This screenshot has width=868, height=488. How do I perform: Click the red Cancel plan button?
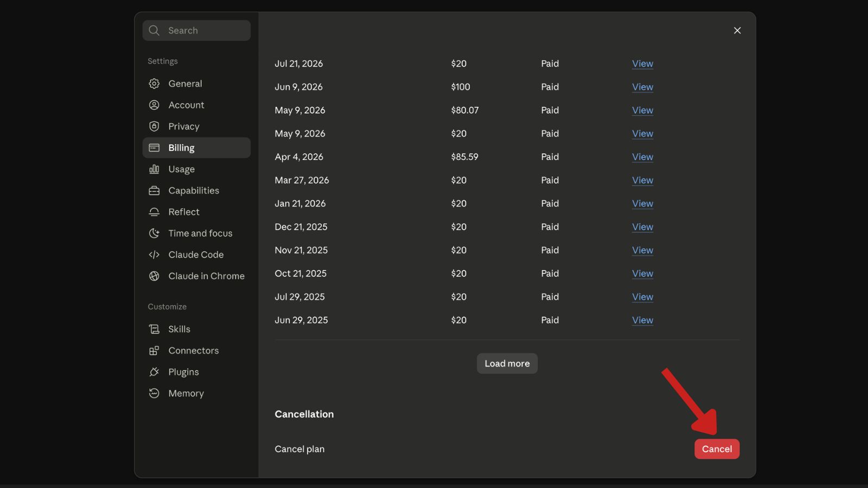coord(717,449)
